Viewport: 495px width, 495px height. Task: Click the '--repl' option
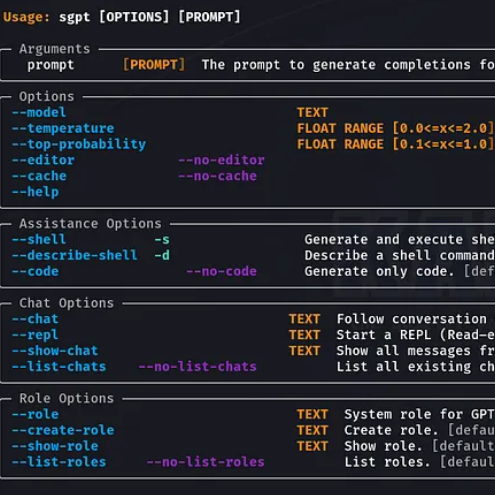point(35,335)
